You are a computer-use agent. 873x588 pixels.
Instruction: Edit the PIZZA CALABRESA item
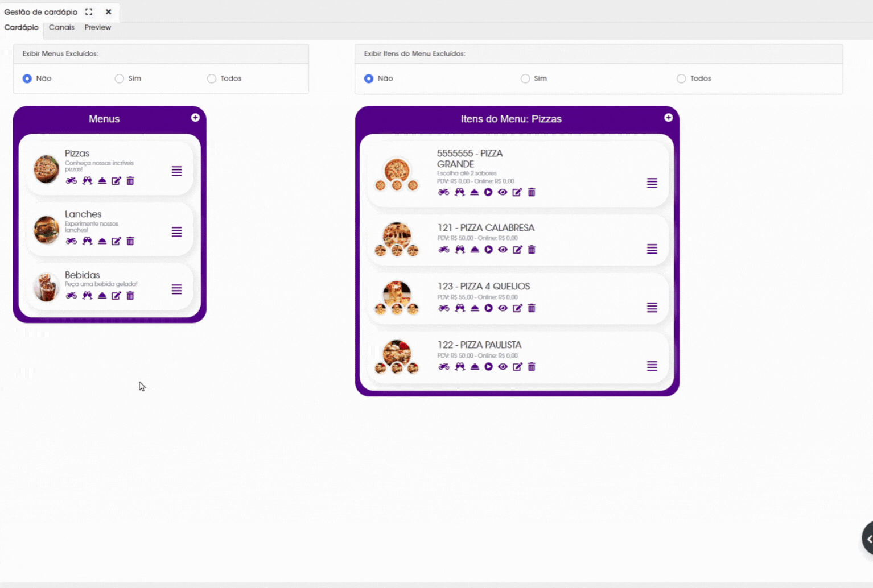coord(517,250)
